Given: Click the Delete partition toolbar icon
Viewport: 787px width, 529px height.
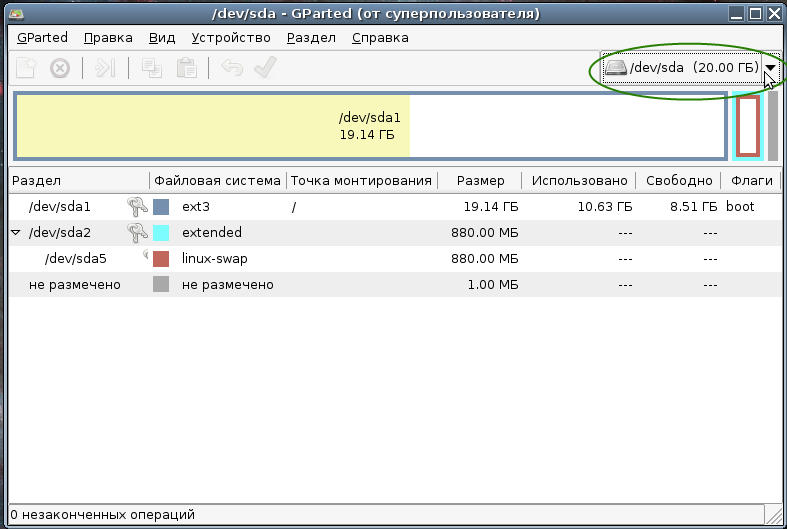Looking at the screenshot, I should 60,68.
